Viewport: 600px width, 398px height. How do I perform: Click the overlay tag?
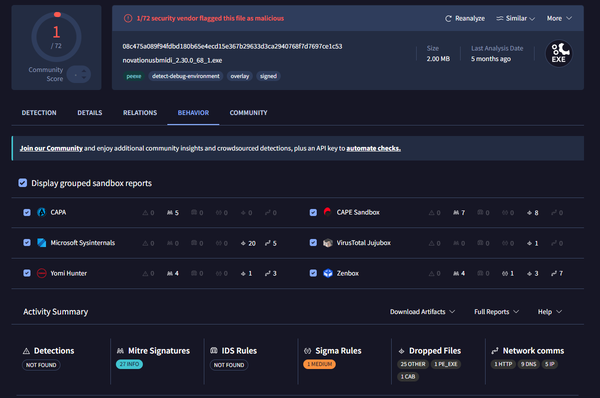coord(240,76)
